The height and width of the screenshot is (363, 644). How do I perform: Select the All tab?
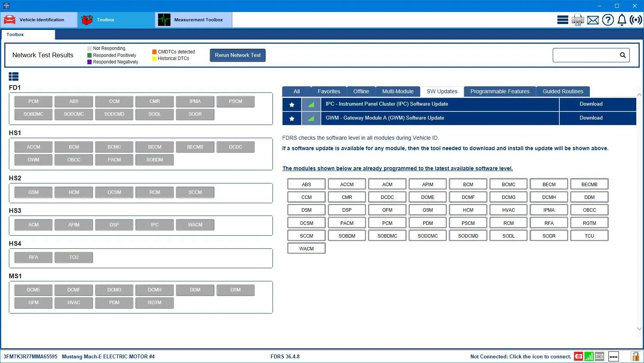[296, 91]
